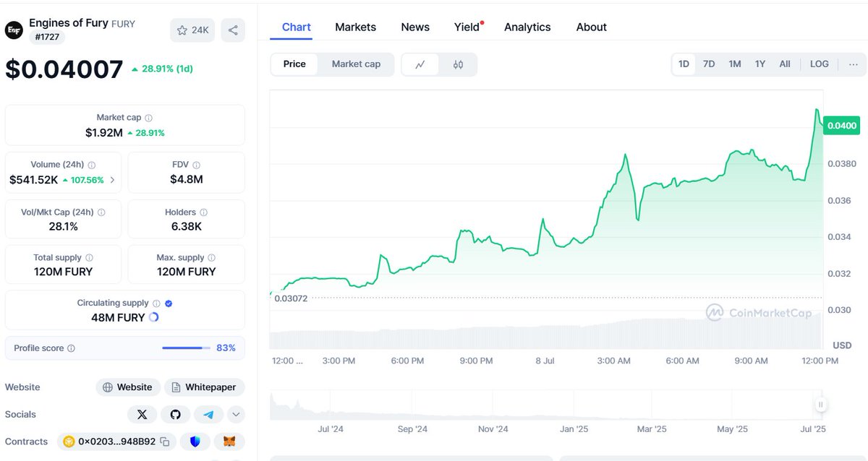Image resolution: width=868 pixels, height=461 pixels.
Task: Open the Markets tab
Action: click(356, 27)
